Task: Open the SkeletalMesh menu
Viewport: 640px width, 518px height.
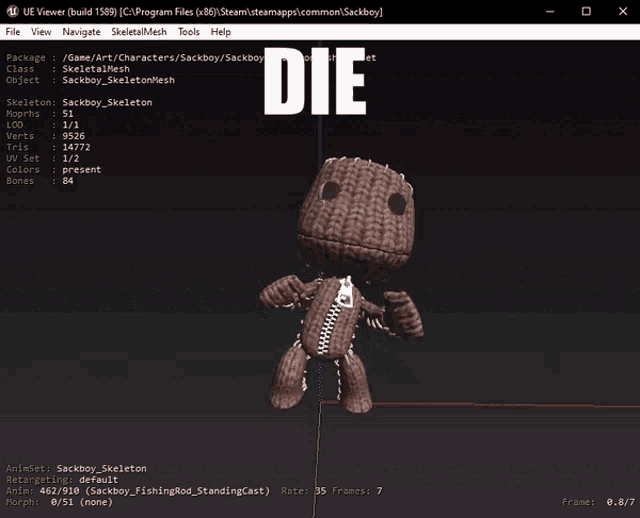Action: (x=139, y=32)
